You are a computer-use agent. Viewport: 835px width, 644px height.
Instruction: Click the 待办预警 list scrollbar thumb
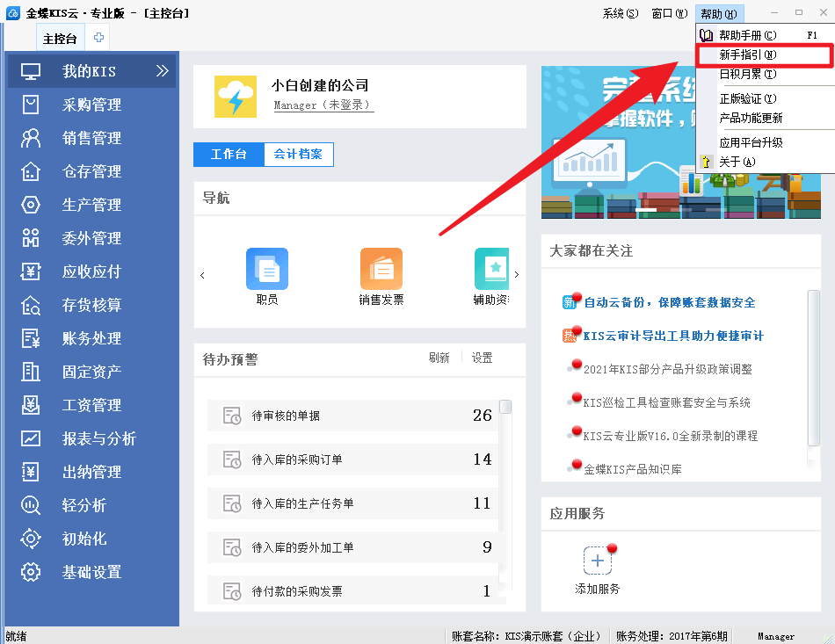[x=505, y=407]
